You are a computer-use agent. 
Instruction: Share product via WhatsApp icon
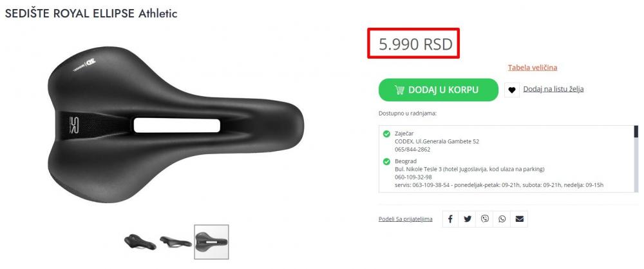[502, 219]
